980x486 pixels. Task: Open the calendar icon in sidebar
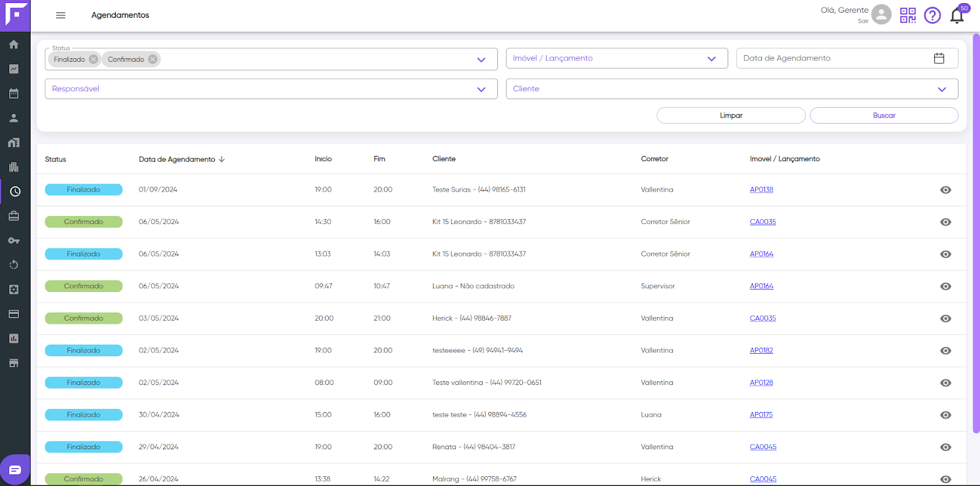coord(13,94)
